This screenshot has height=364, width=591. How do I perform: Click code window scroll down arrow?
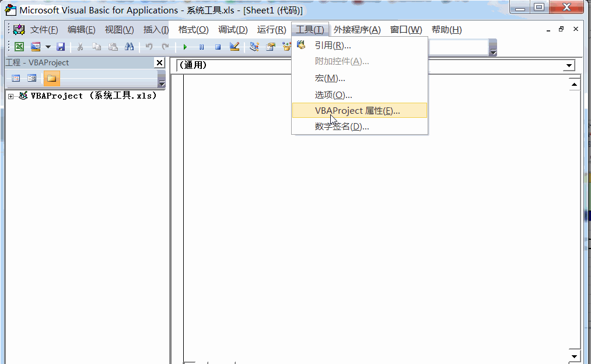pos(574,356)
